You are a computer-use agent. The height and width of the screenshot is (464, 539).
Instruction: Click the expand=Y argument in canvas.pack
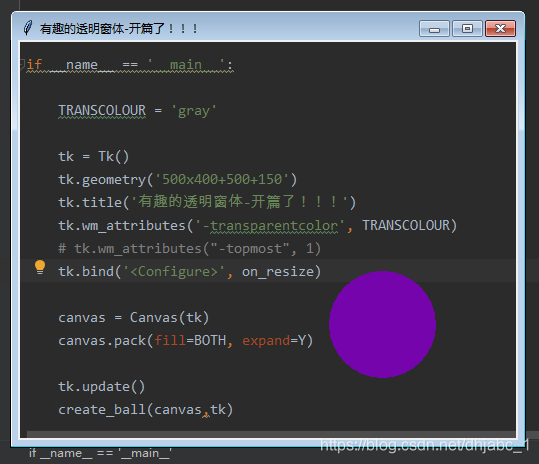[x=274, y=341]
